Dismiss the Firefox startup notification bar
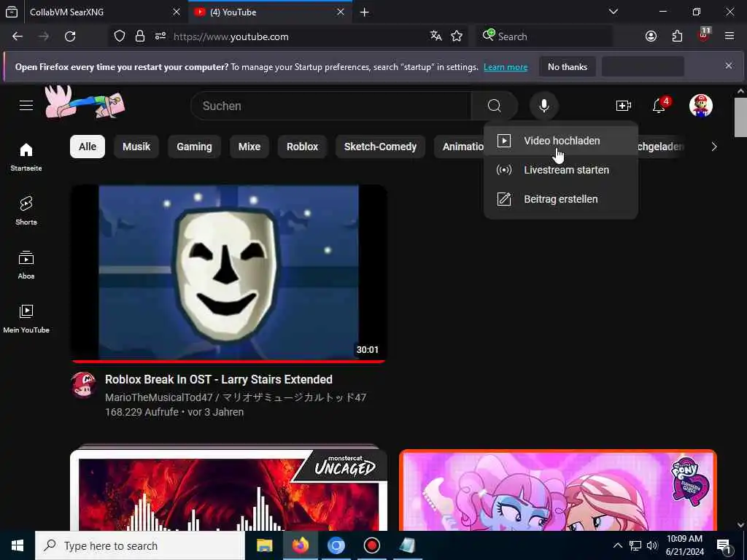 [729, 66]
